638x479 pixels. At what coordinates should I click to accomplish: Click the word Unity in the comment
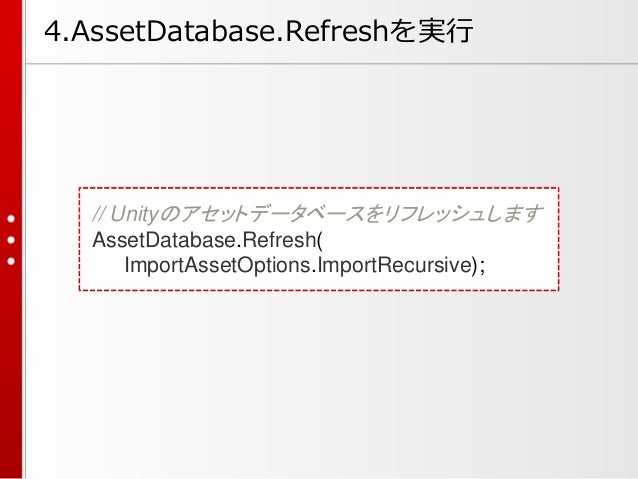(x=133, y=214)
